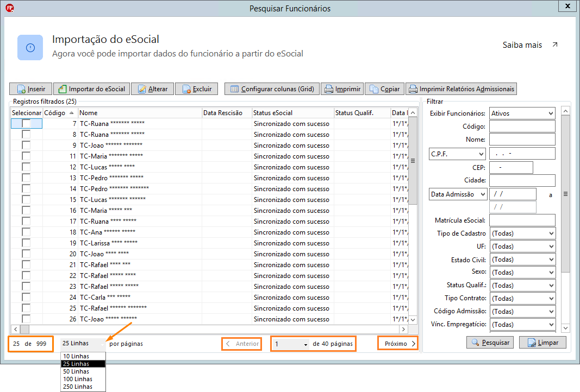Expand the Tipo Contrato dropdown
This screenshot has width=580, height=392.
pos(522,299)
